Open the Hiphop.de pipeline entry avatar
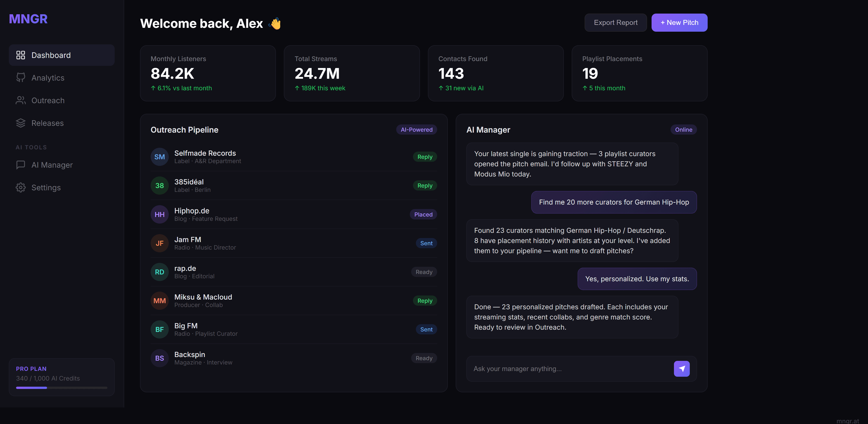Viewport: 868px width, 424px height. (159, 214)
